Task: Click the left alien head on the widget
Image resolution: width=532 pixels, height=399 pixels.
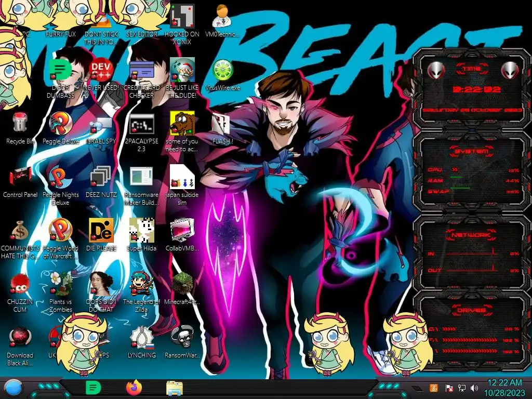Action: click(x=436, y=70)
